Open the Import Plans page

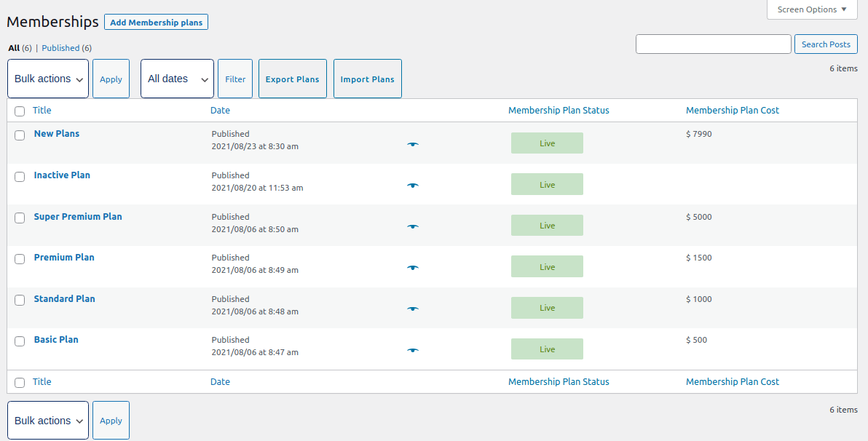(367, 78)
